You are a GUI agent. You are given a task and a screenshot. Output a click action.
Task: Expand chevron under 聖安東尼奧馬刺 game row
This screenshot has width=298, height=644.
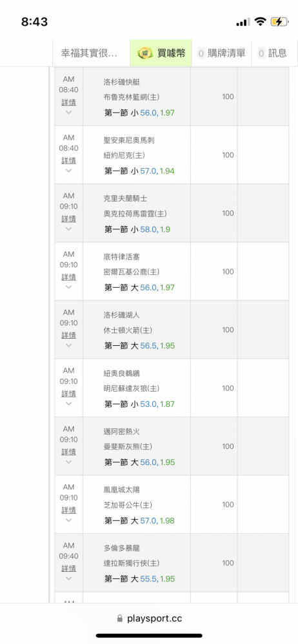pos(69,171)
